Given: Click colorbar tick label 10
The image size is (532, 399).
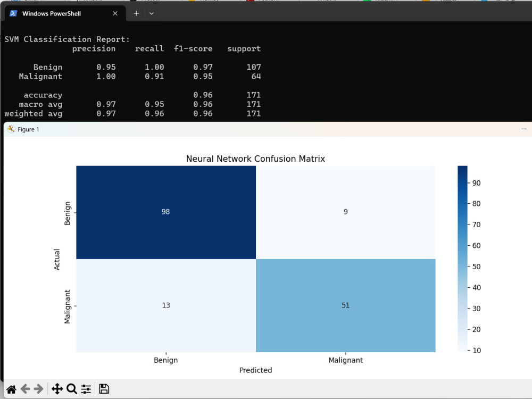Looking at the screenshot, I should (476, 351).
